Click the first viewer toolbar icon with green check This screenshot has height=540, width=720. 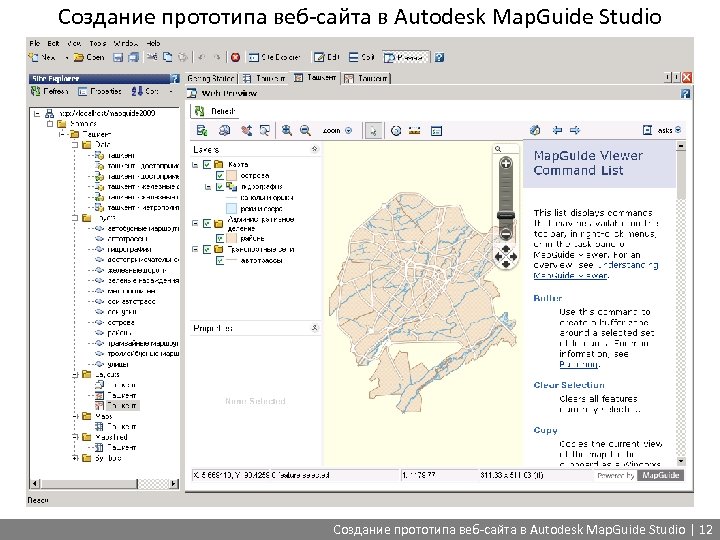click(202, 130)
